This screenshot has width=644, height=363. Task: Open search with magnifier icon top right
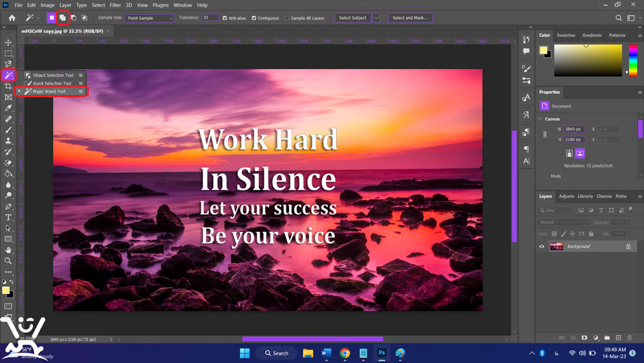(618, 17)
